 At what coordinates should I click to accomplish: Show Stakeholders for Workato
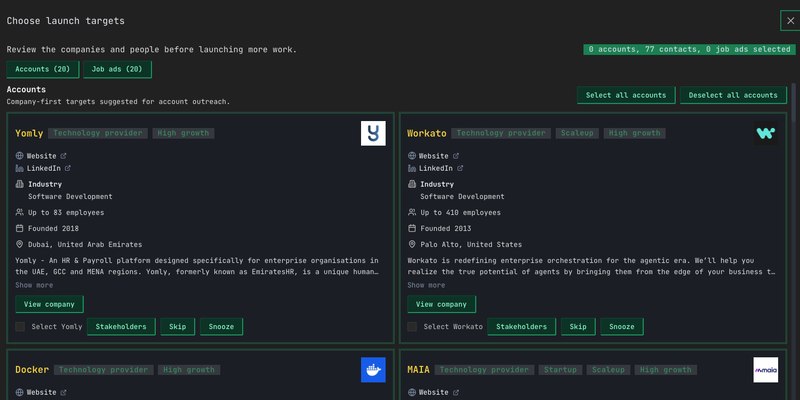(x=521, y=327)
